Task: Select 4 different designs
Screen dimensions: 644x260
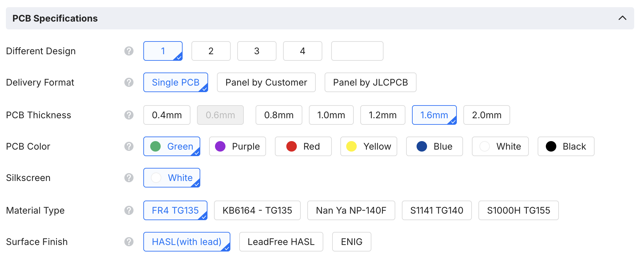Action: (303, 51)
